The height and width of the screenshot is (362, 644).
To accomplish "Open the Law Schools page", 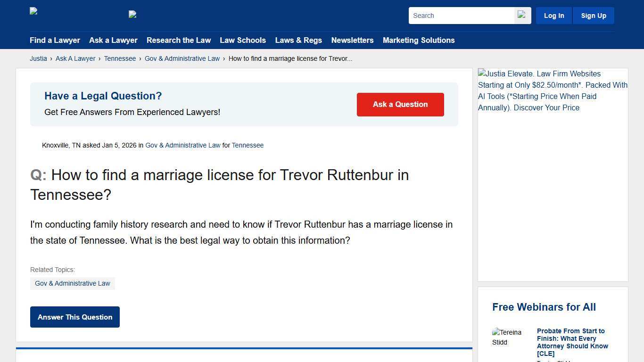I will click(x=243, y=41).
